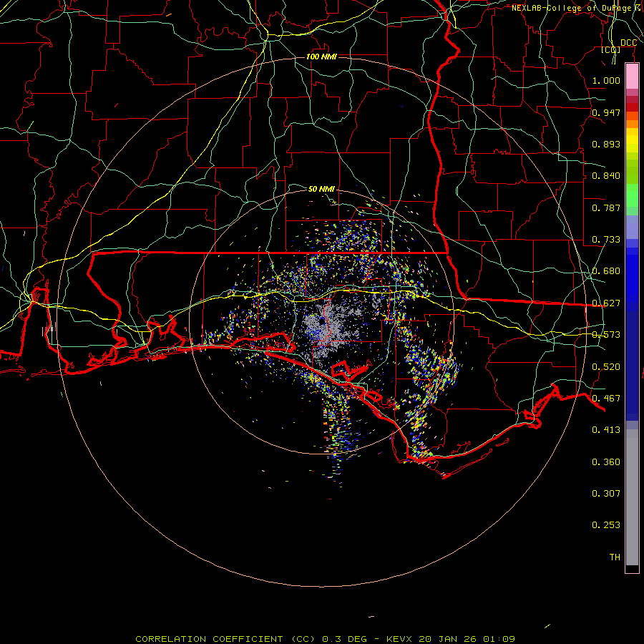
Task: Click the 0.307 scale value
Action: 606,494
